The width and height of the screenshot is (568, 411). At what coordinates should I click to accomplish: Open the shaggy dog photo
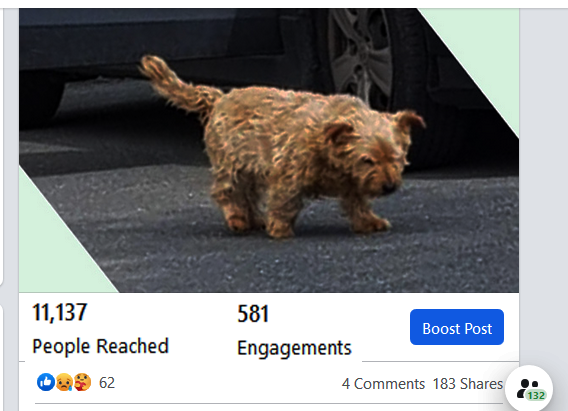[269, 150]
